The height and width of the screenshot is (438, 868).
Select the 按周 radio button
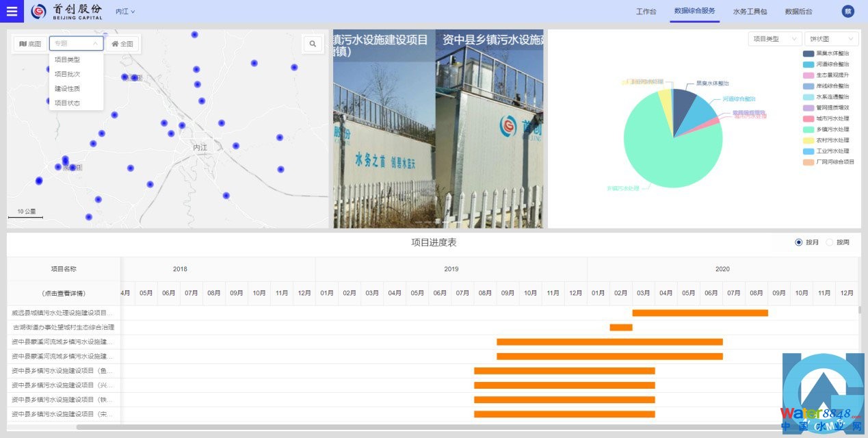829,242
